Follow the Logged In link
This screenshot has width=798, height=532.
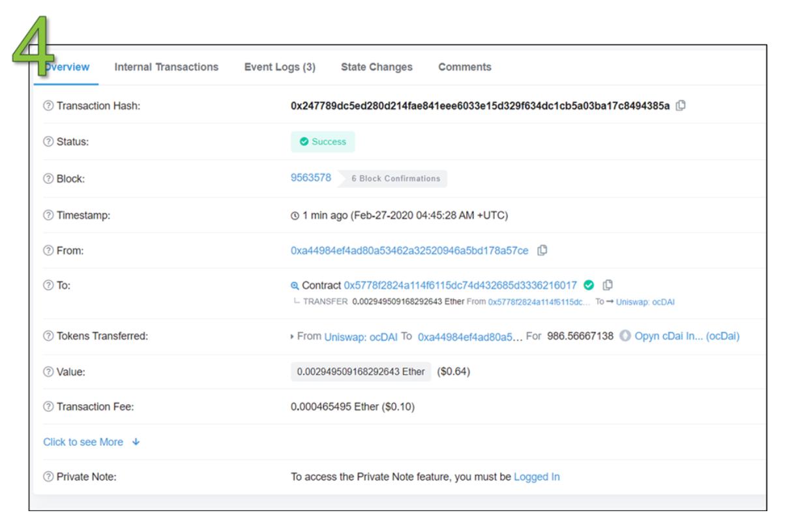pos(537,477)
